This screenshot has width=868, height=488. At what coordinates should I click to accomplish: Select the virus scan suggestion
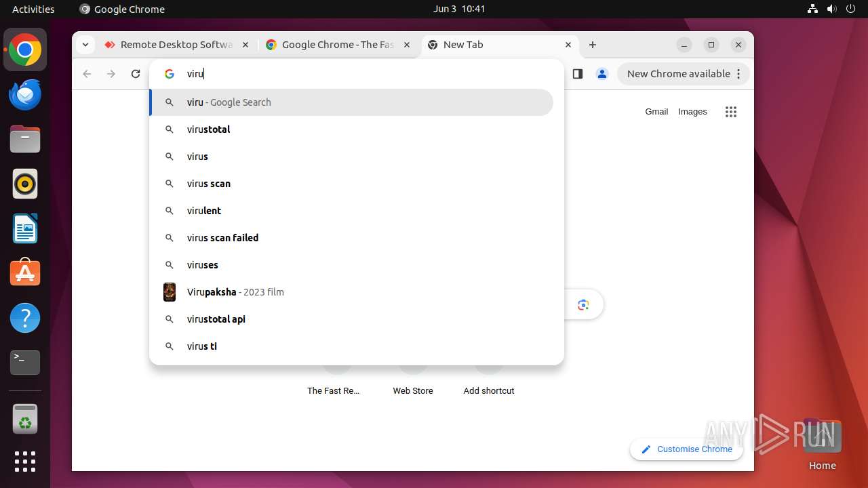(x=351, y=184)
